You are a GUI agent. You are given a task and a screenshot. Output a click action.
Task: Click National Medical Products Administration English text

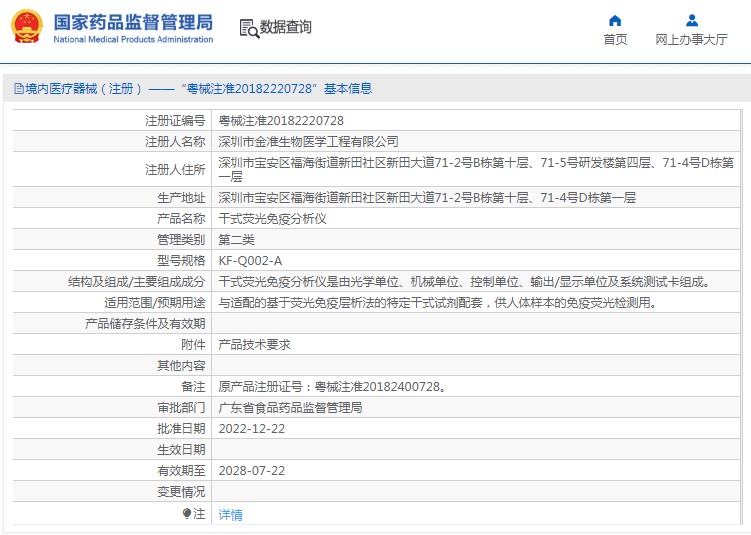coord(132,40)
